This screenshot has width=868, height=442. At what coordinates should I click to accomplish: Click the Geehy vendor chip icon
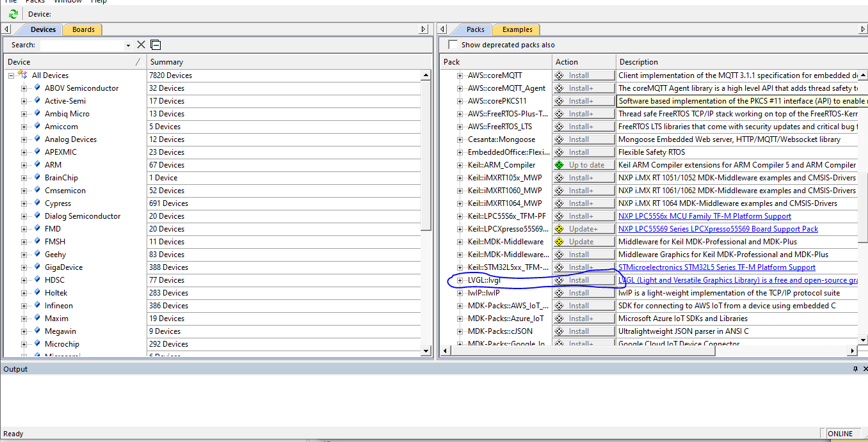37,254
